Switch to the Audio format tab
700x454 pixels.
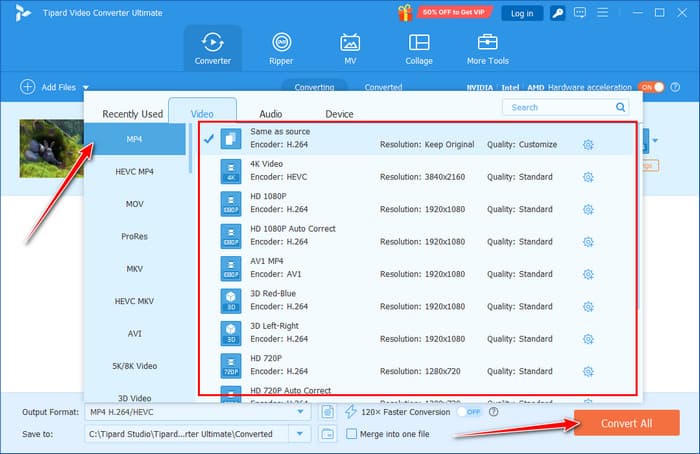[270, 114]
